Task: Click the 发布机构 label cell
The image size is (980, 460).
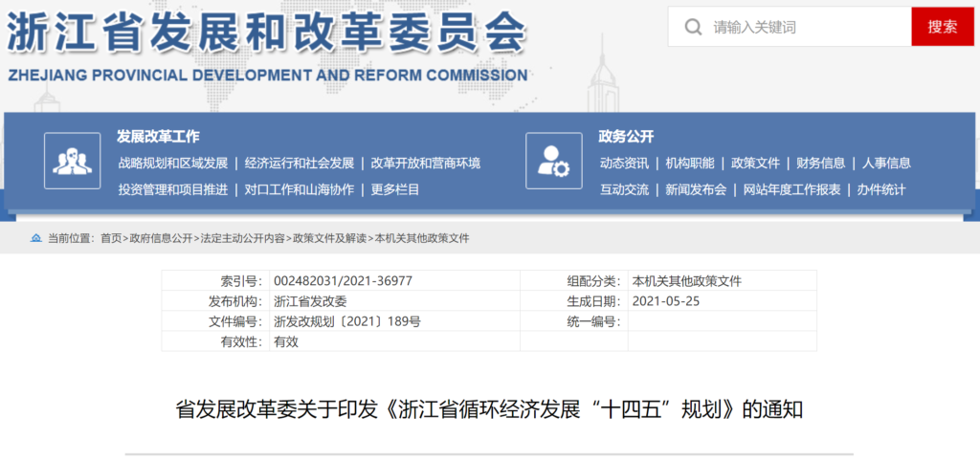Action: pos(215,301)
